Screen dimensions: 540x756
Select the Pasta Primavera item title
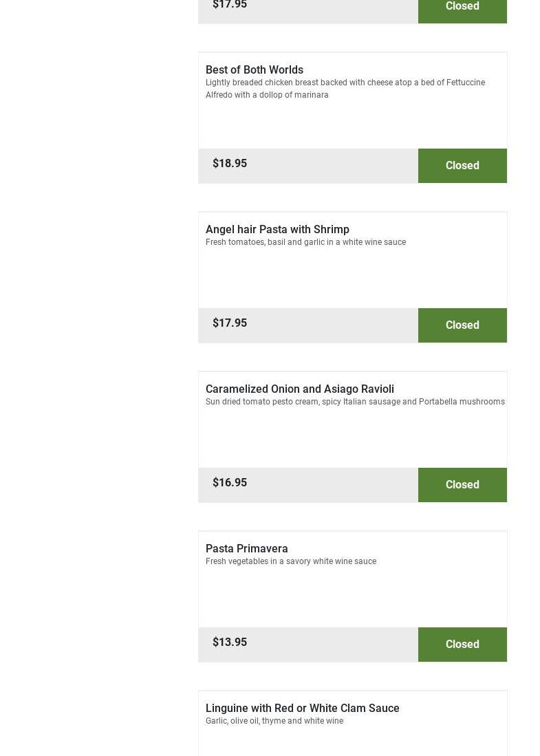click(x=247, y=548)
